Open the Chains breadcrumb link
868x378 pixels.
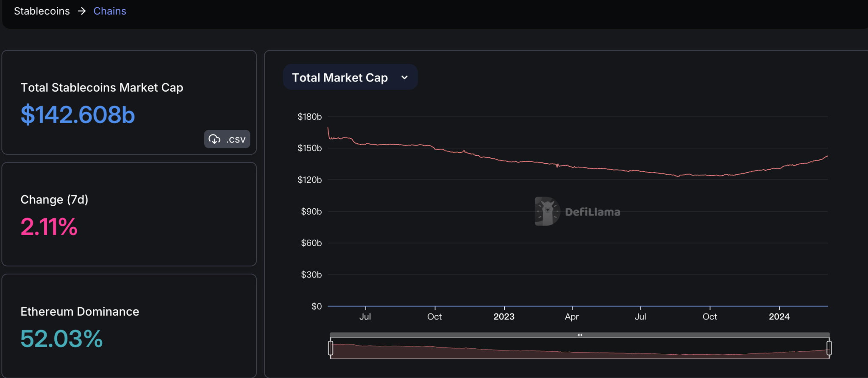110,11
